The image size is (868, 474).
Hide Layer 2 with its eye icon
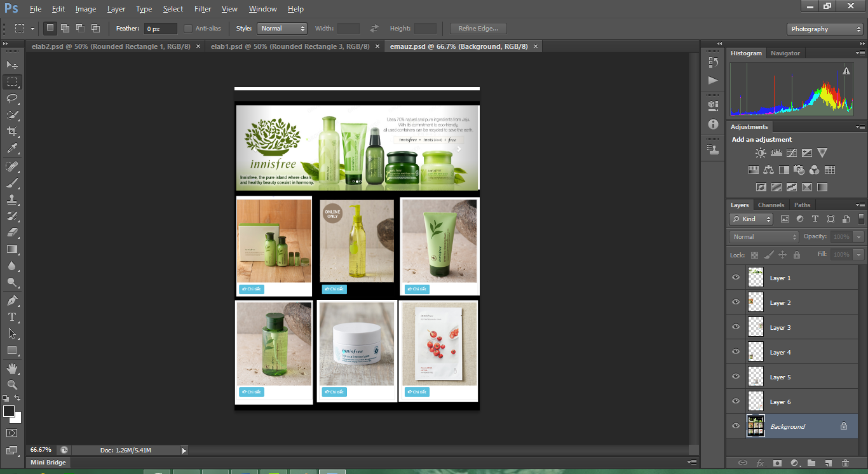coord(736,302)
